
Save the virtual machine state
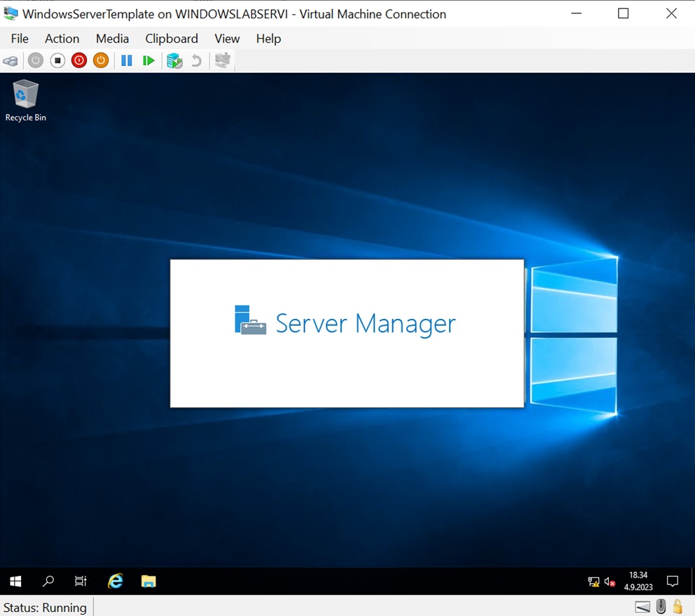click(100, 60)
